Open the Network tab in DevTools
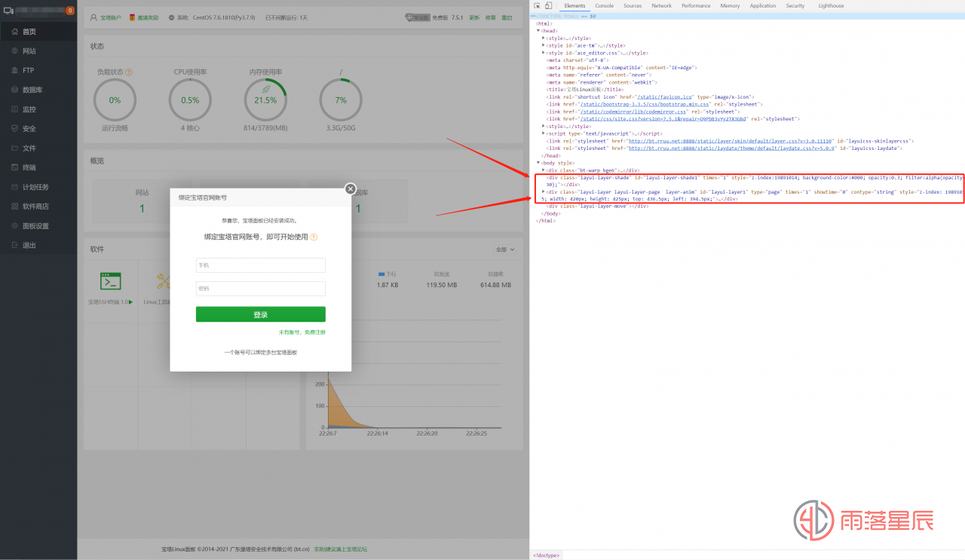This screenshot has height=560, width=965. click(661, 6)
